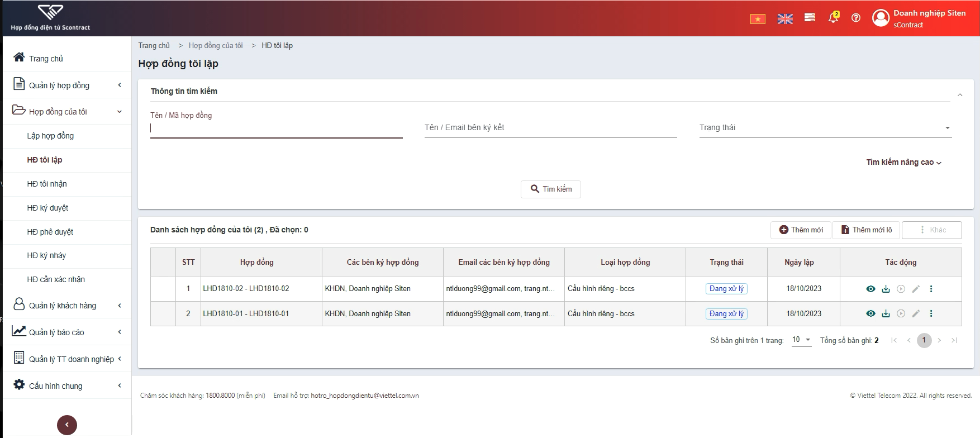Open more actions for contract LHD1810-02
The image size is (980, 438).
pyautogui.click(x=931, y=289)
